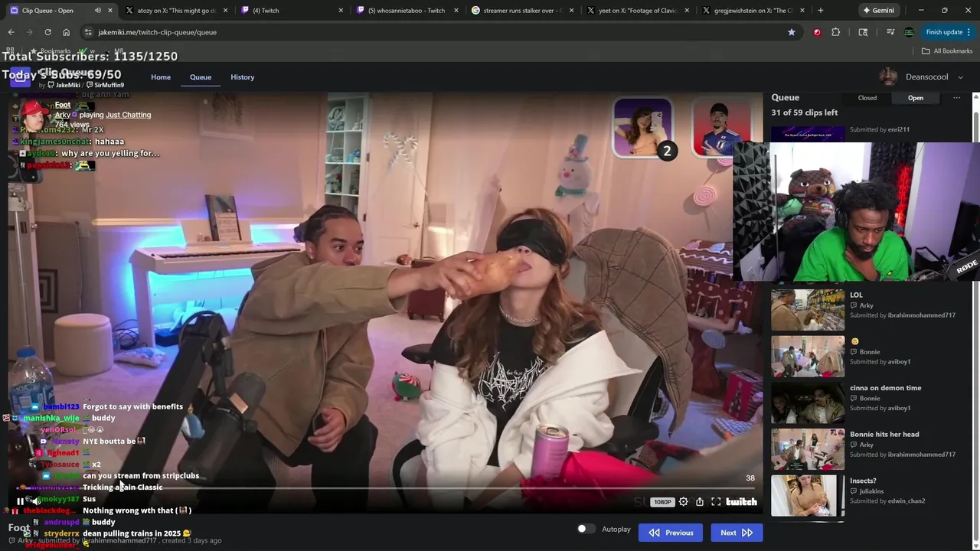The width and height of the screenshot is (980, 551).
Task: Open the tab search side panel icon
Action: click(863, 32)
